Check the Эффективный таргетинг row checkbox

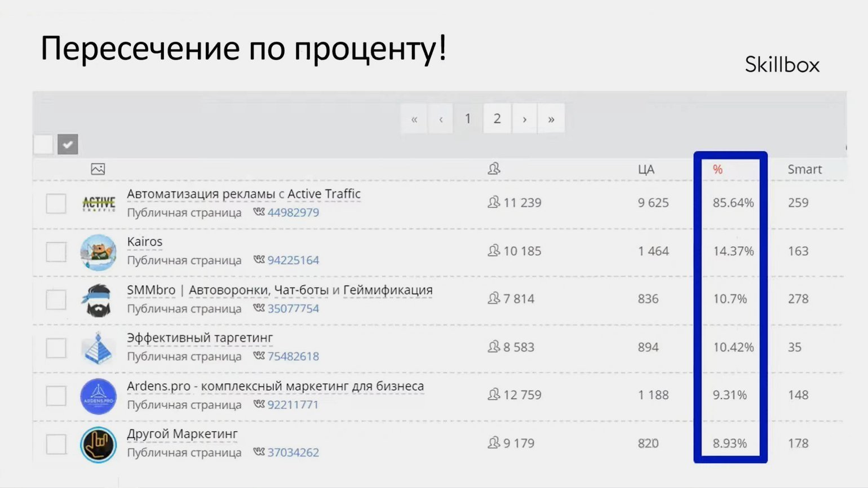coord(56,348)
